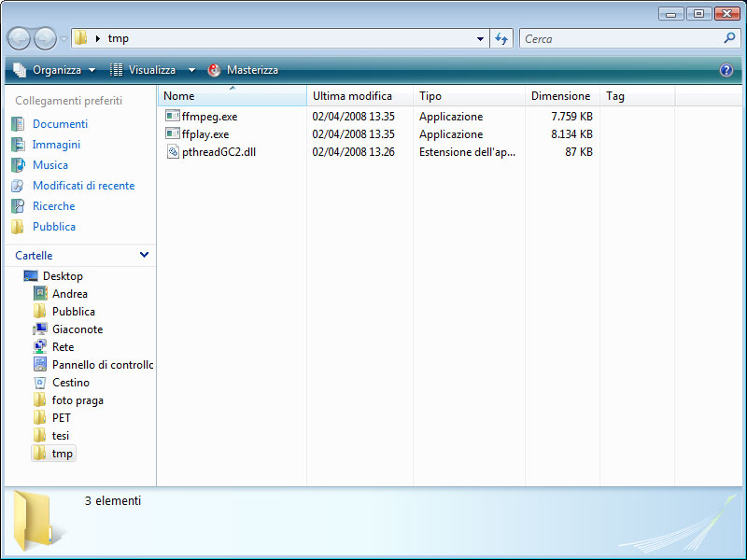Click the Documenti icon in favorites
Image resolution: width=747 pixels, height=560 pixels.
(x=18, y=124)
